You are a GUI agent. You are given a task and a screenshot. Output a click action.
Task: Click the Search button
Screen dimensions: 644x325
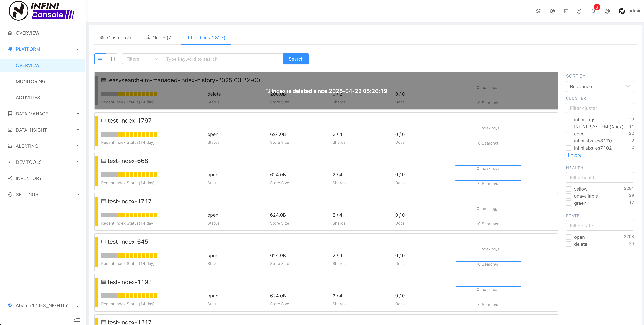click(296, 59)
